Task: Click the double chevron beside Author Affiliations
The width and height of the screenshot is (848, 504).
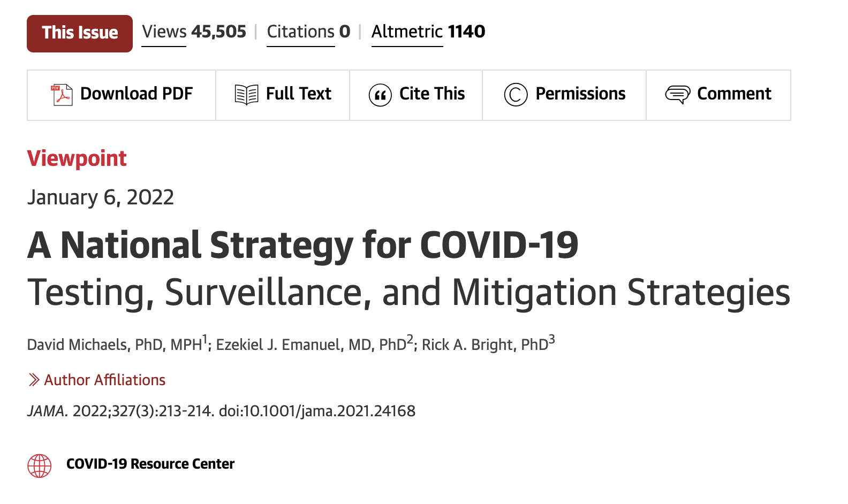Action: click(x=34, y=380)
